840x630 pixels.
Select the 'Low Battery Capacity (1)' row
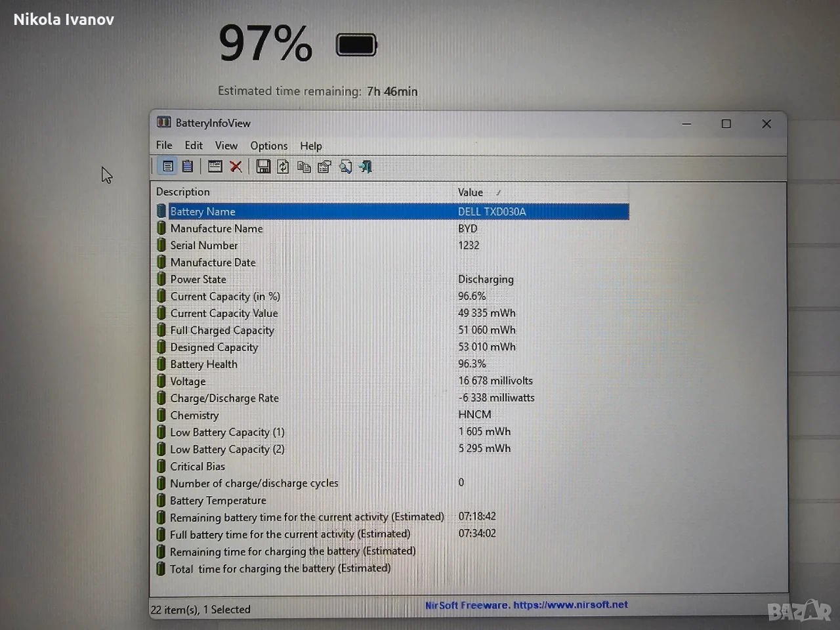[x=392, y=432]
